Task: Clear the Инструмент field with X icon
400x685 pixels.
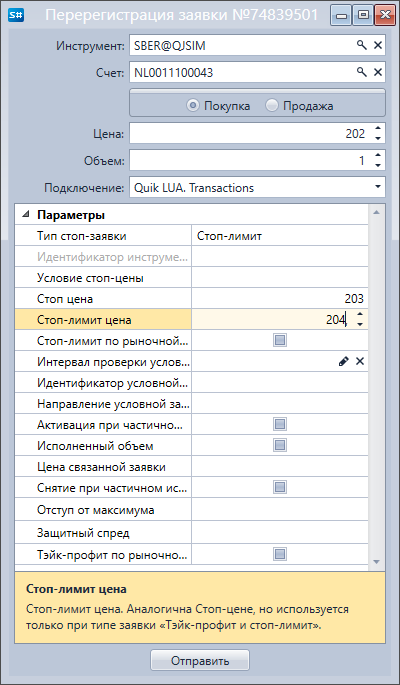Action: click(x=378, y=45)
